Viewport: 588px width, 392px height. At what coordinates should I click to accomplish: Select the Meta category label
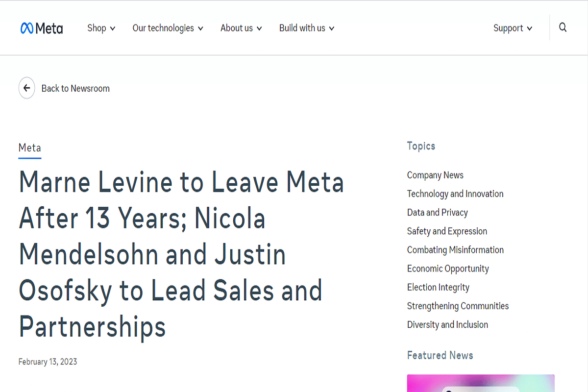coord(30,148)
